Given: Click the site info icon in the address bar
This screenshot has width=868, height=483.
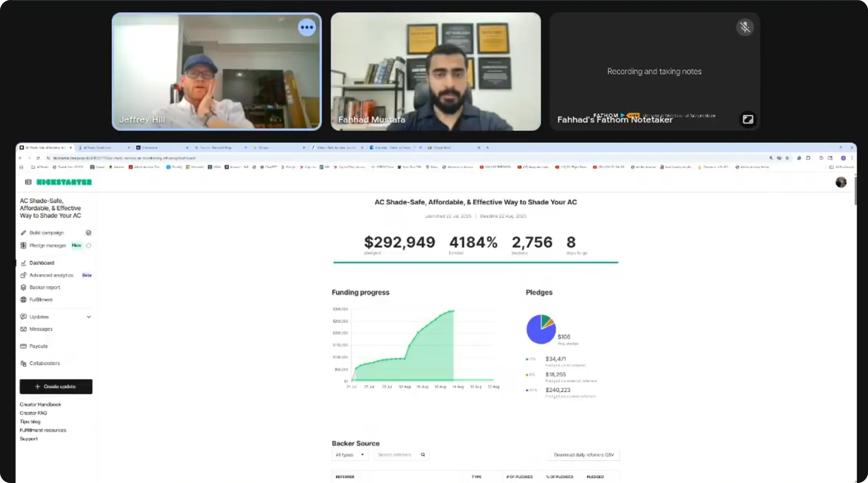Looking at the screenshot, I should tap(48, 158).
